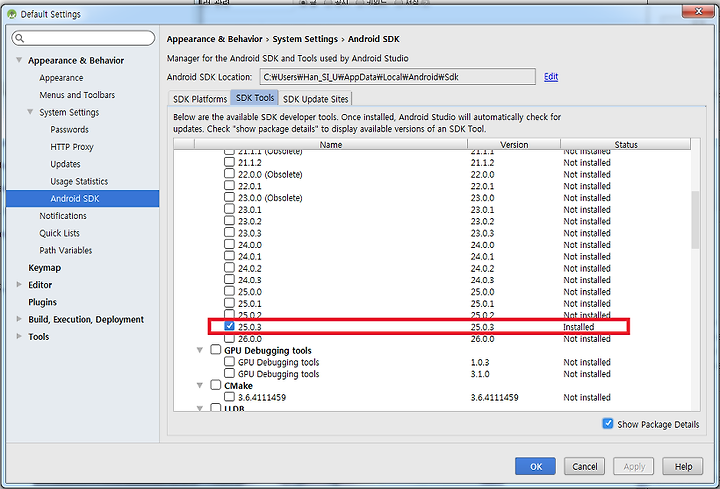Select the SDK Tools tab
Screen dimensions: 720x489
coord(255,98)
